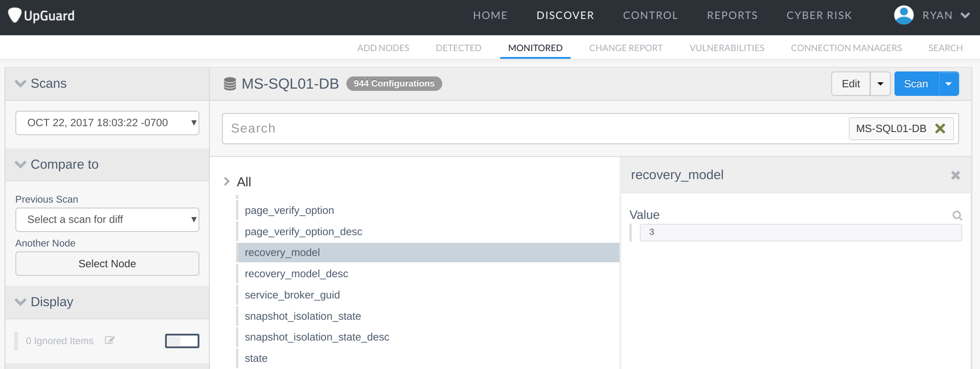The image size is (980, 369).
Task: Select the page_verify_option item
Action: [x=289, y=210]
